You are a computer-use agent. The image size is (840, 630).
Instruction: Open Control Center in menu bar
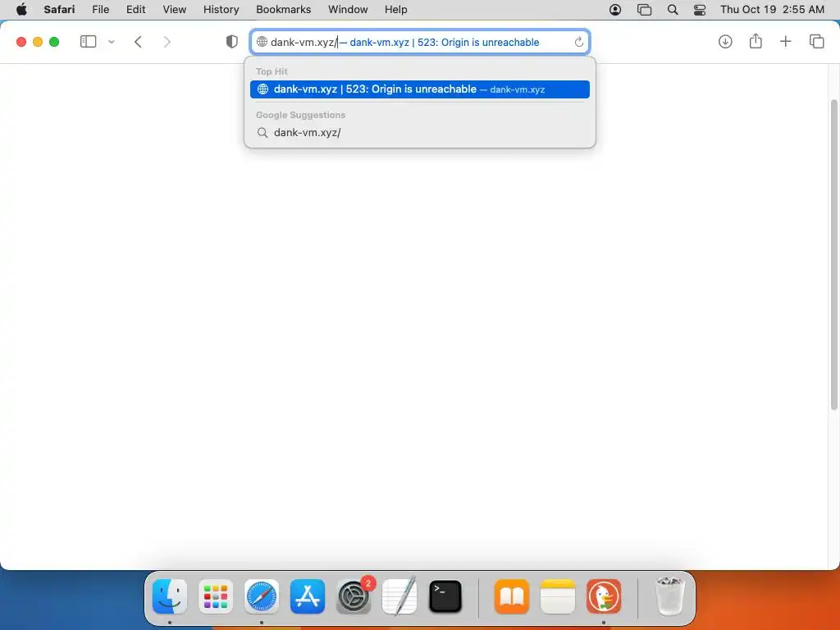tap(700, 10)
